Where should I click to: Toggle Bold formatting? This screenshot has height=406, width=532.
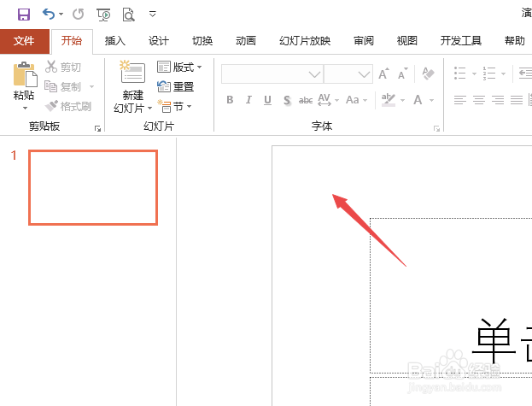coord(230,100)
